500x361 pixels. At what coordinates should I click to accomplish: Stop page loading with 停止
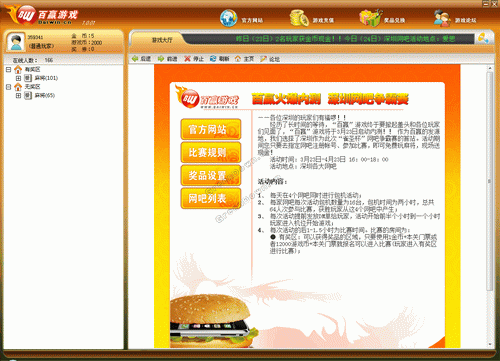pos(194,59)
